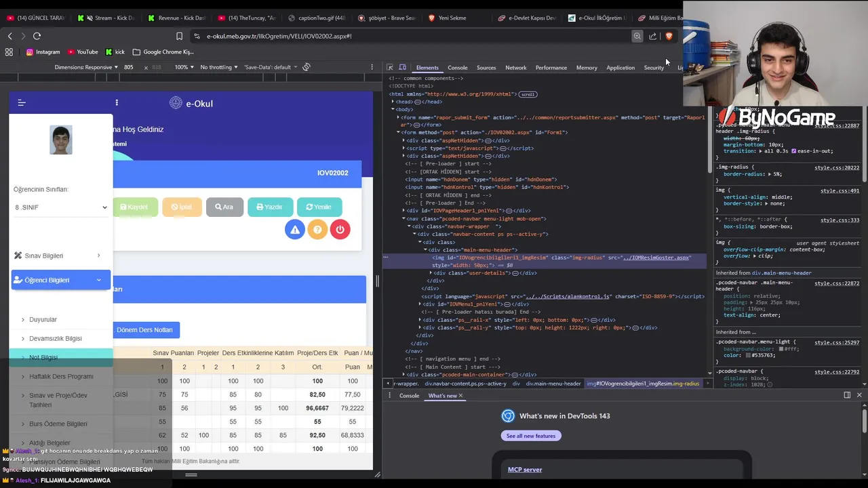Click the Yazdır print button
The width and height of the screenshot is (868, 488).
(270, 207)
